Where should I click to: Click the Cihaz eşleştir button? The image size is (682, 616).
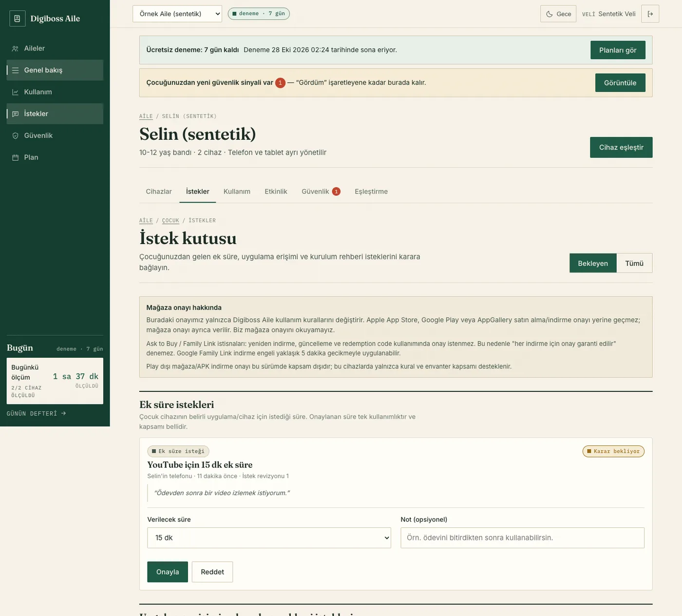[621, 147]
